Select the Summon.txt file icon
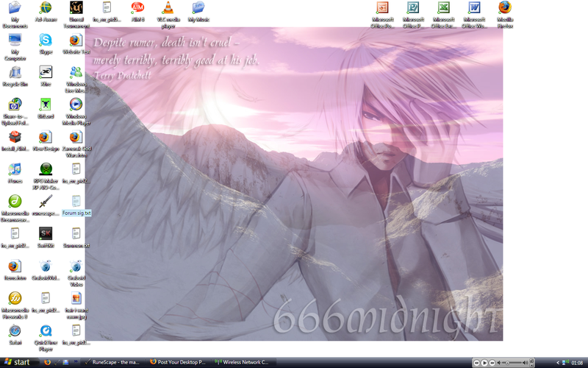 tap(76, 238)
